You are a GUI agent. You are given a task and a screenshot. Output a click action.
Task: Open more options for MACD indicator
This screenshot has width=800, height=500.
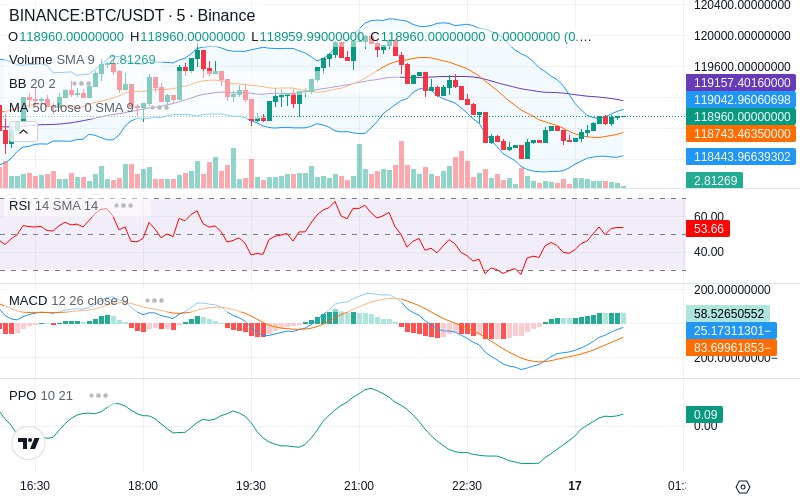click(x=154, y=301)
